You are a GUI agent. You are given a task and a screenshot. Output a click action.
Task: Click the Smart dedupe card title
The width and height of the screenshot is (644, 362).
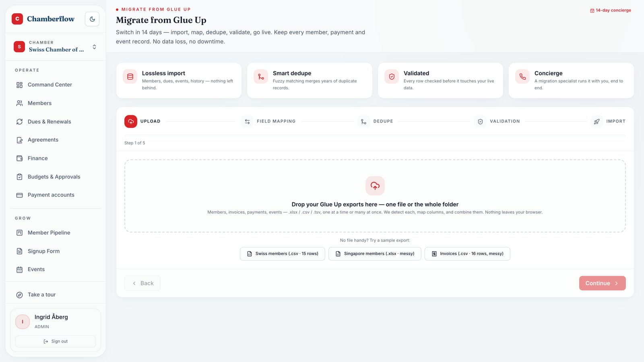tap(292, 73)
